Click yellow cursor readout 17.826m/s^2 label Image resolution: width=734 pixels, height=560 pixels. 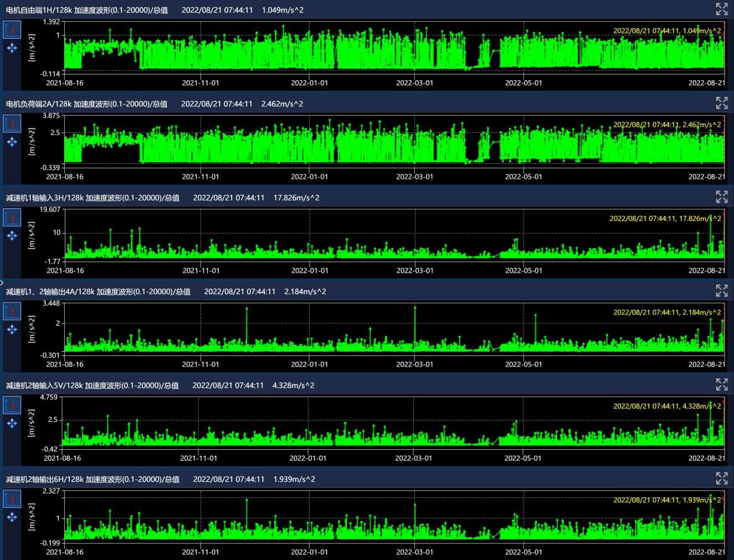[665, 218]
